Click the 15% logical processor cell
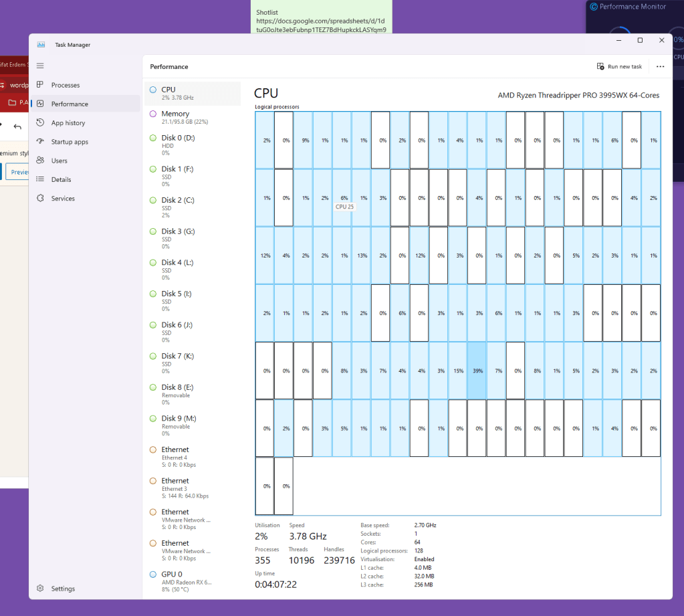 pyautogui.click(x=458, y=371)
